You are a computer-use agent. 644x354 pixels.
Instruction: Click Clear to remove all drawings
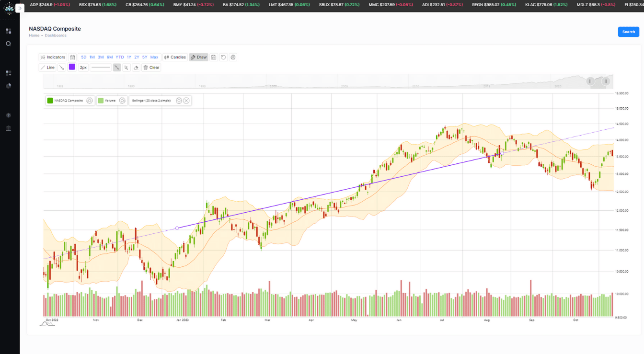pos(151,68)
